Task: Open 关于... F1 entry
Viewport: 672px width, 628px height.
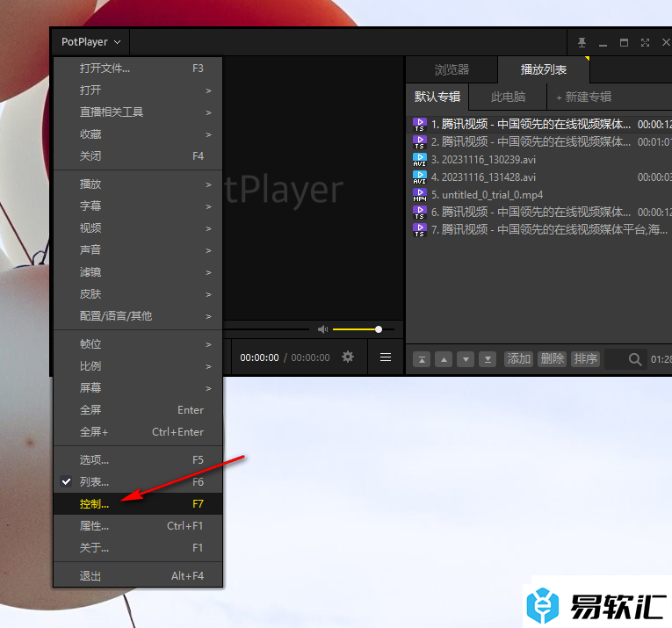Action: [138, 547]
